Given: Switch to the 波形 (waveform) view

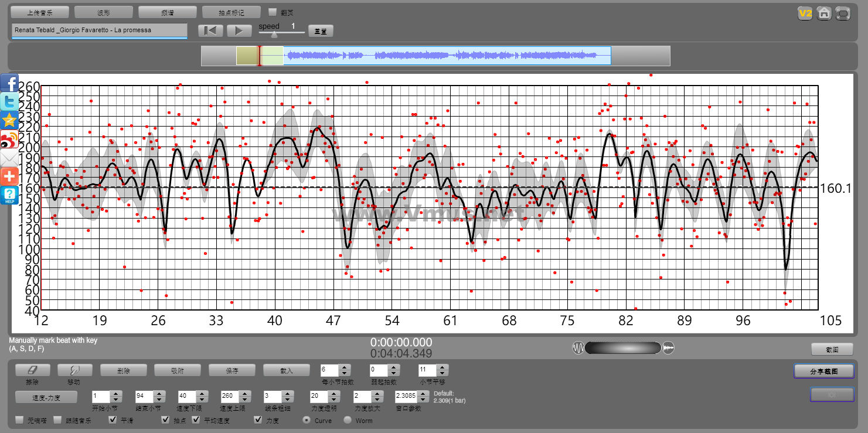Looking at the screenshot, I should coord(104,12).
